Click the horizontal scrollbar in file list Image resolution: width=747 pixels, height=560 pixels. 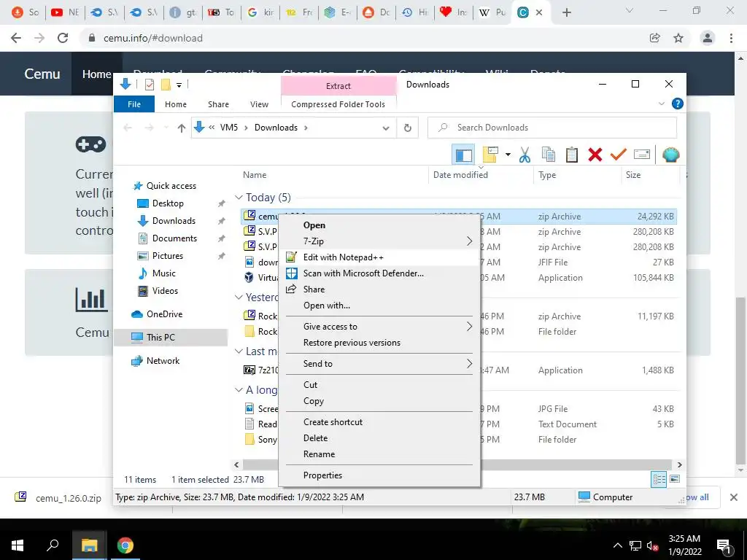click(x=458, y=464)
